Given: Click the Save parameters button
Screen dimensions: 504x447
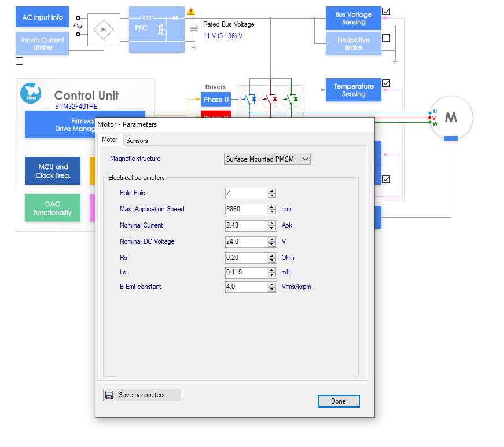Looking at the screenshot, I should point(142,395).
